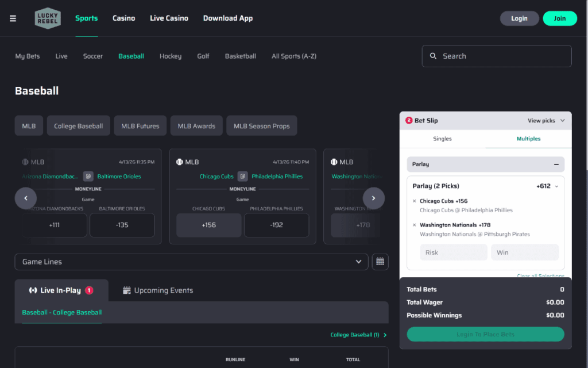Open Casino in top navigation
This screenshot has height=368, width=588.
click(x=124, y=18)
